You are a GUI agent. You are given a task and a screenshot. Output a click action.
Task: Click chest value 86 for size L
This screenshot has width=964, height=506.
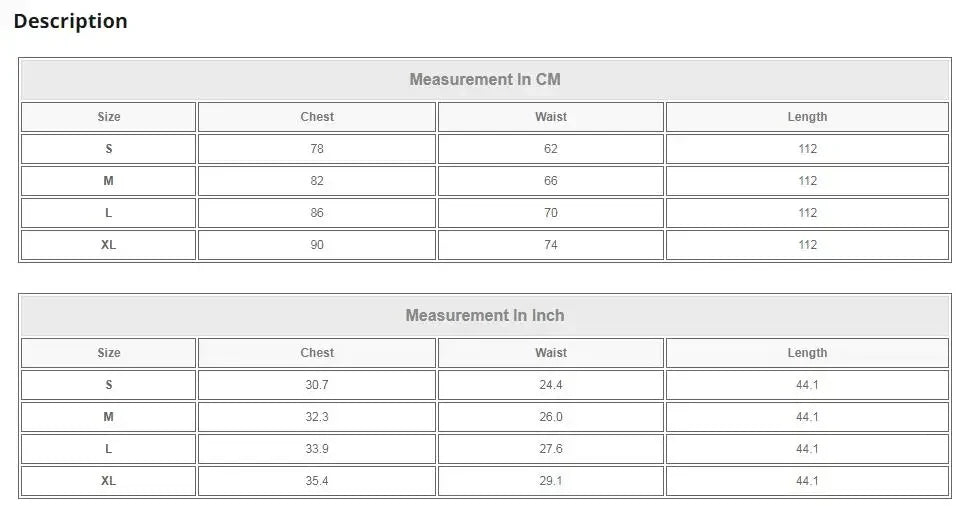[x=317, y=213]
